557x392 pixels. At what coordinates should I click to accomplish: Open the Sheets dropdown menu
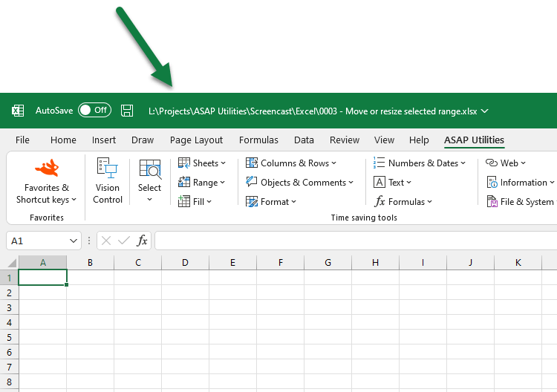(209, 163)
